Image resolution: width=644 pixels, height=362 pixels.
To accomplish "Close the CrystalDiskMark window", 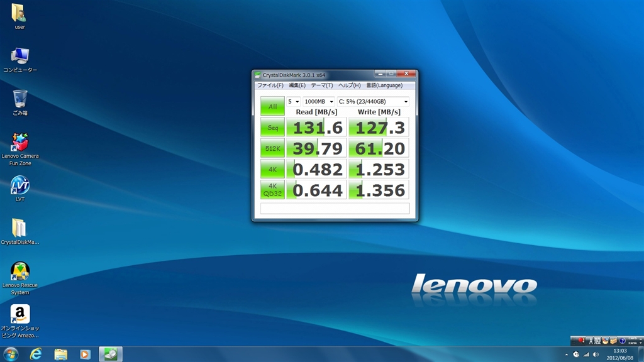I will coord(406,74).
